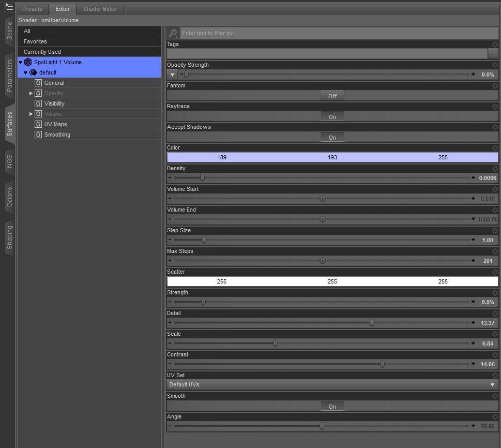Click the filter search magnifier icon
Image resolution: width=501 pixels, height=448 pixels.
(x=173, y=33)
